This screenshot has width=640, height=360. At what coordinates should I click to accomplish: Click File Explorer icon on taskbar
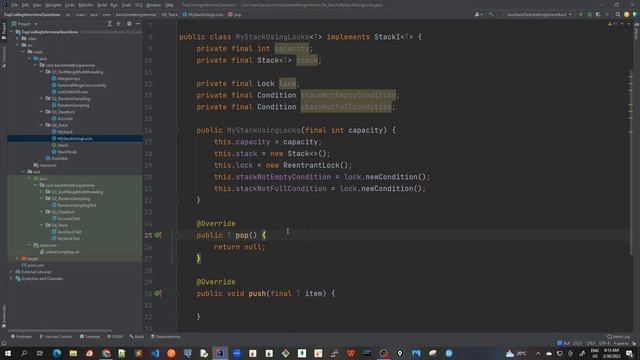point(73,353)
